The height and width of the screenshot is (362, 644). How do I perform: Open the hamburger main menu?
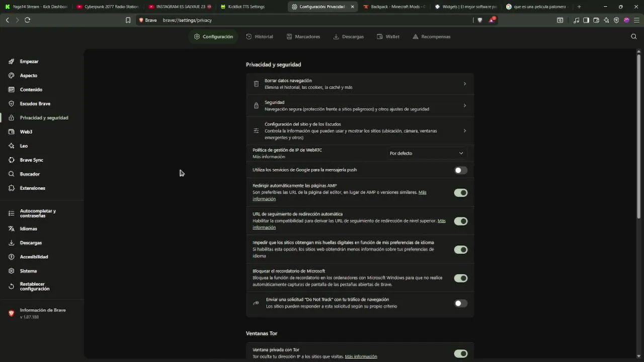coord(636,20)
